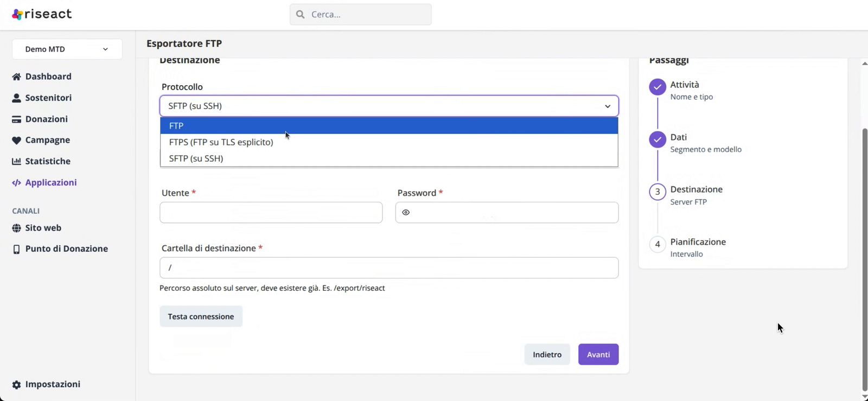Viewport: 868px width, 401px height.
Task: Click the Campagne heart icon
Action: [x=16, y=140]
